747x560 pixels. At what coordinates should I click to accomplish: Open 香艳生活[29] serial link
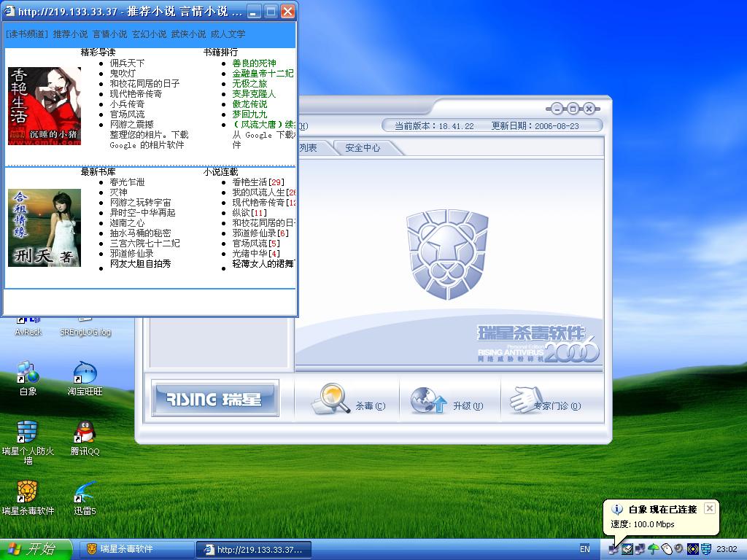[258, 182]
